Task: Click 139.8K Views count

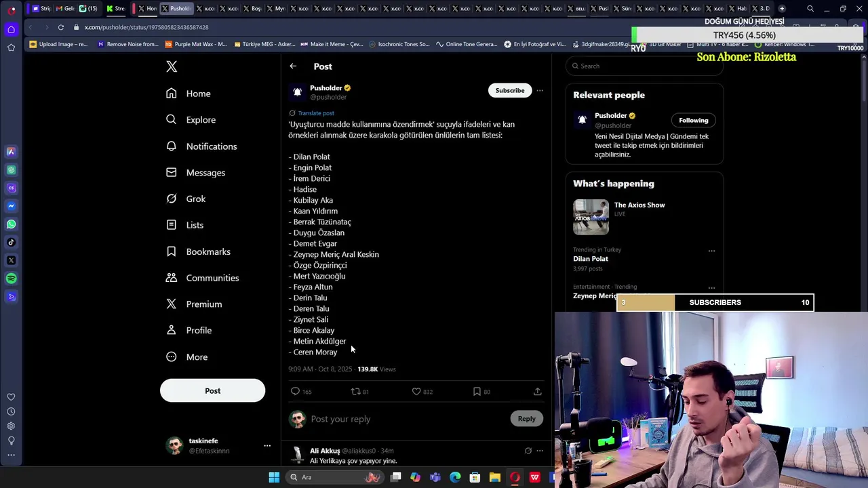Action: tap(376, 369)
